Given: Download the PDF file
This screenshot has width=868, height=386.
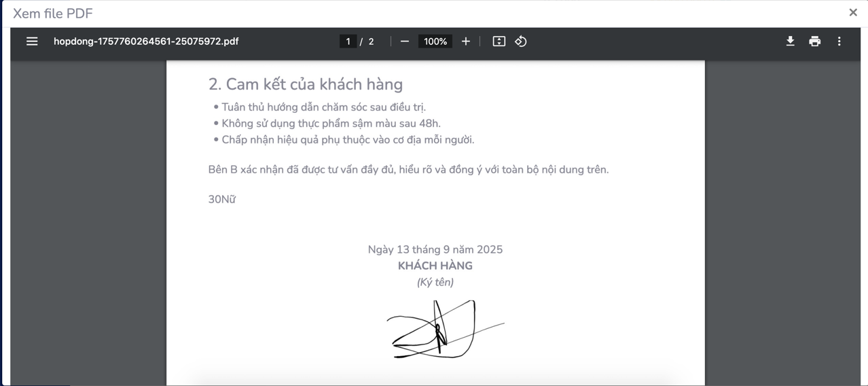Looking at the screenshot, I should point(790,41).
